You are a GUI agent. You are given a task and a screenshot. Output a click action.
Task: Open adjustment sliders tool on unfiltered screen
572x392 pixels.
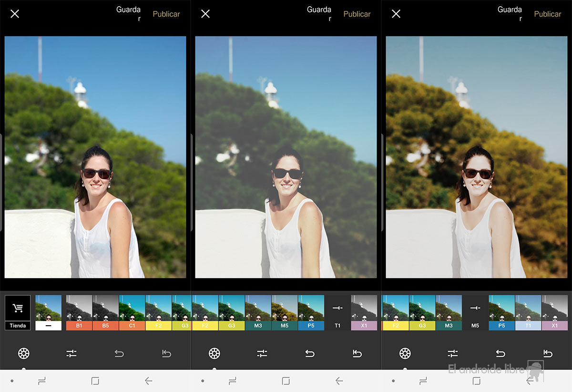click(x=71, y=353)
